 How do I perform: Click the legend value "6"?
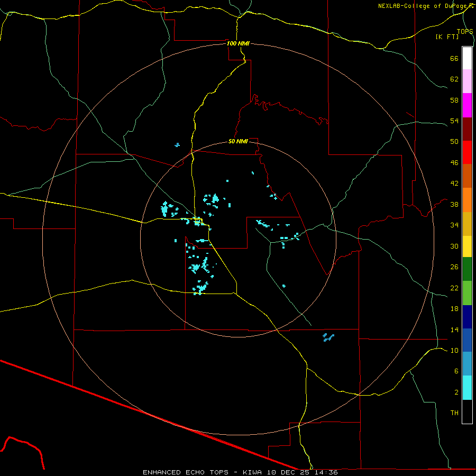(x=456, y=371)
